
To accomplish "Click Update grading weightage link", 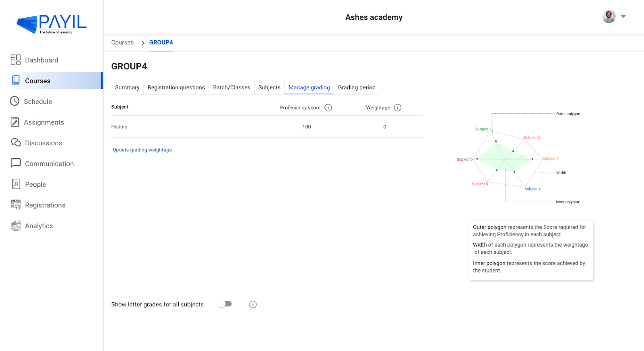I will tap(142, 150).
